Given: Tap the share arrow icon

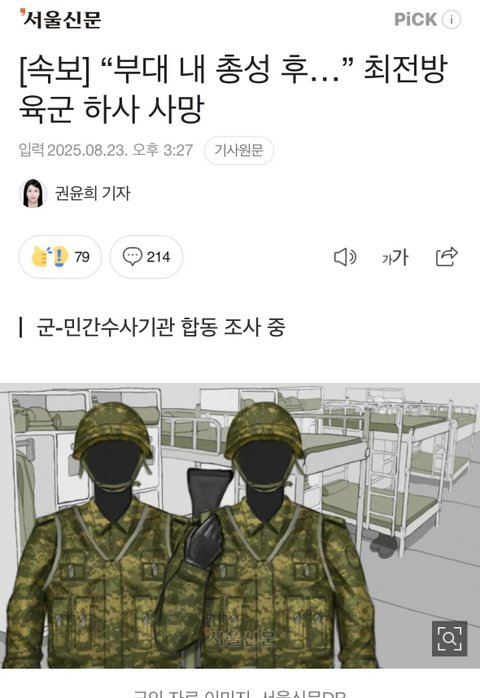Looking at the screenshot, I should point(447,257).
